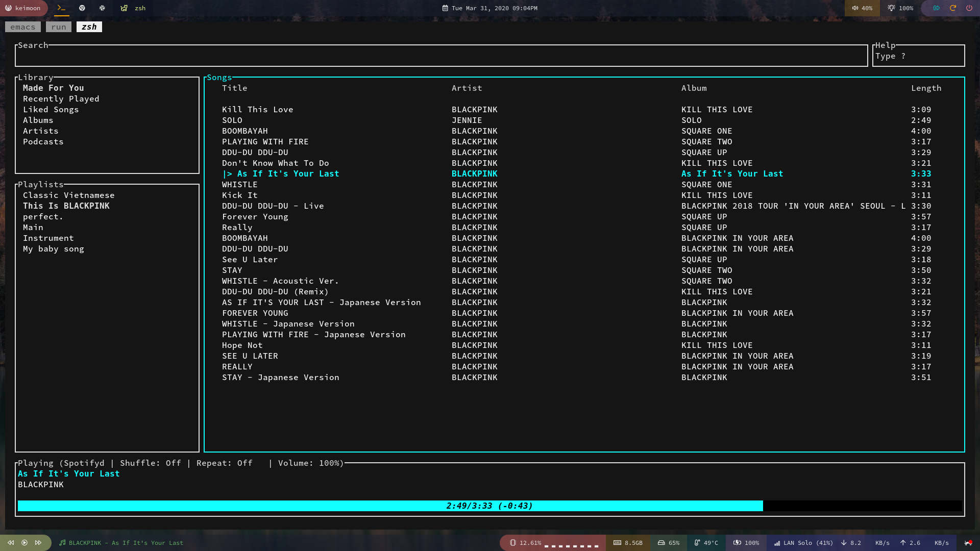This screenshot has height=551, width=980.
Task: Click the terminal workspace icon
Action: pyautogui.click(x=61, y=8)
